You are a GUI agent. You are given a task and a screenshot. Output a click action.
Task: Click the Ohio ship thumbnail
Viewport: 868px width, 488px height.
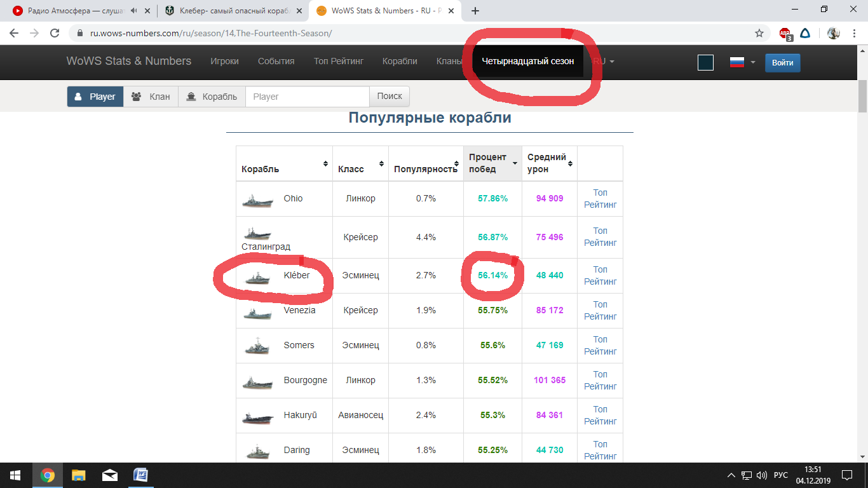click(257, 200)
